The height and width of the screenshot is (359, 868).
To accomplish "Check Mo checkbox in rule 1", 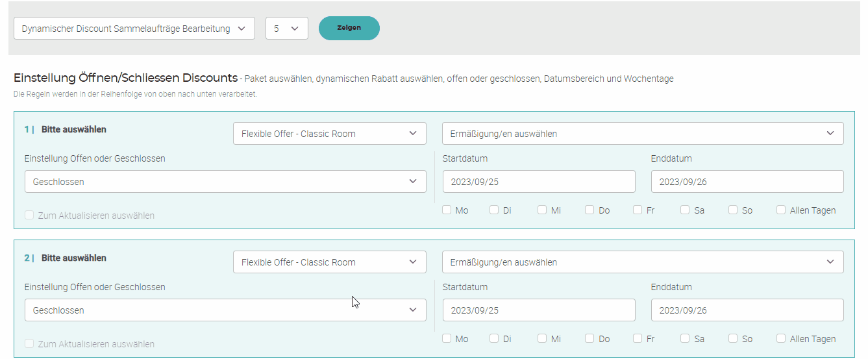I will pyautogui.click(x=447, y=210).
